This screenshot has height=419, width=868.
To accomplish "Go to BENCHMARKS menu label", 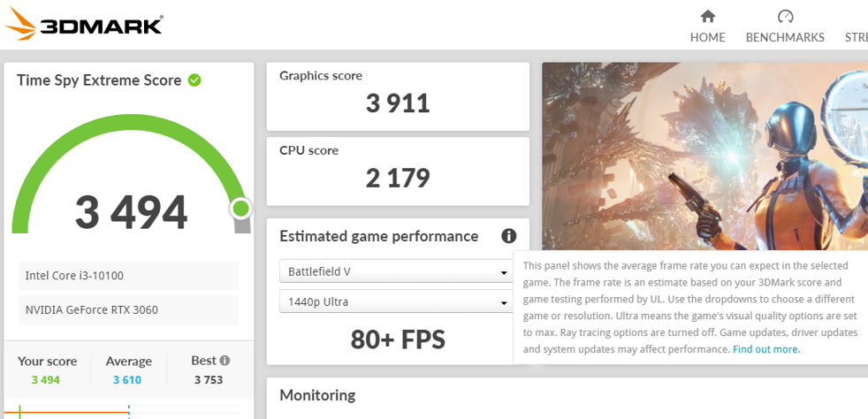I will click(x=785, y=38).
